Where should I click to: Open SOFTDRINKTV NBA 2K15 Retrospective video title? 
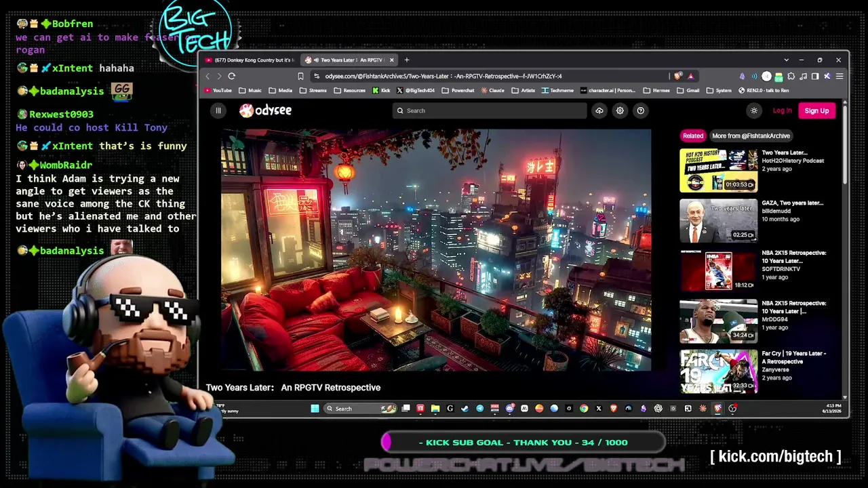click(793, 257)
